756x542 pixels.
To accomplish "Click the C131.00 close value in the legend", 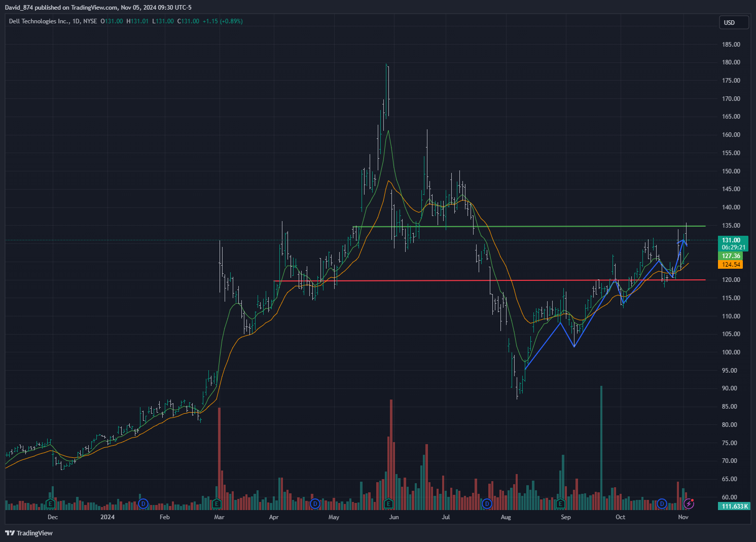I will tap(188, 21).
